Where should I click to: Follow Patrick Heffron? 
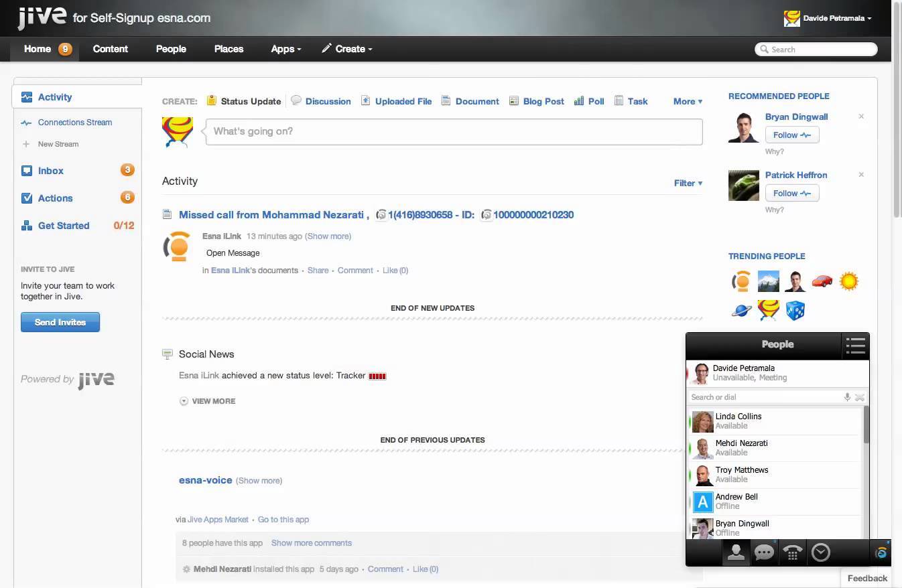(792, 193)
